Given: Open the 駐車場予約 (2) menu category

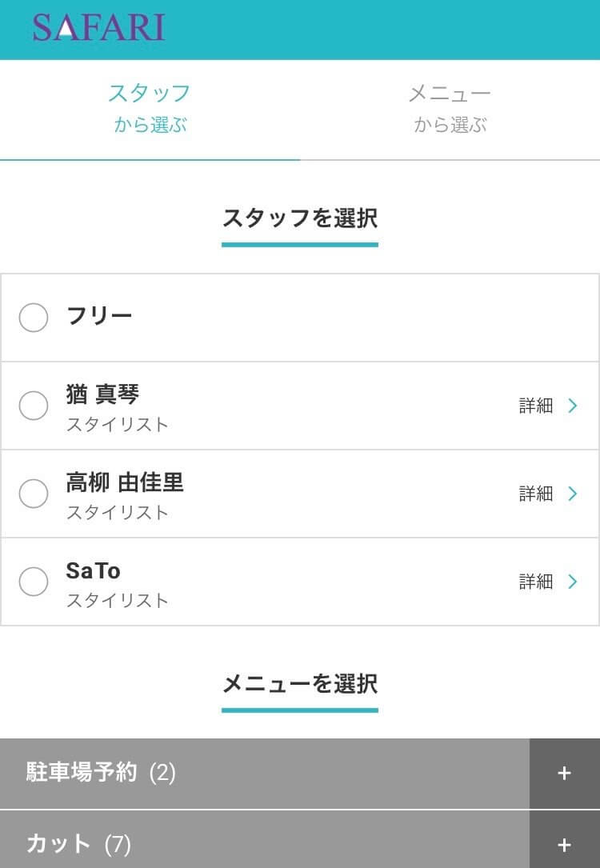Looking at the screenshot, I should point(265,774).
